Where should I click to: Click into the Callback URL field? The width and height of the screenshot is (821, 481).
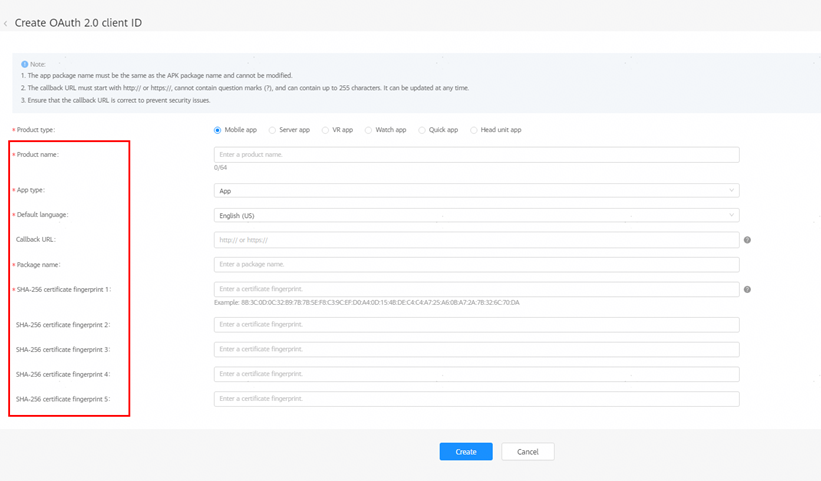[476, 240]
